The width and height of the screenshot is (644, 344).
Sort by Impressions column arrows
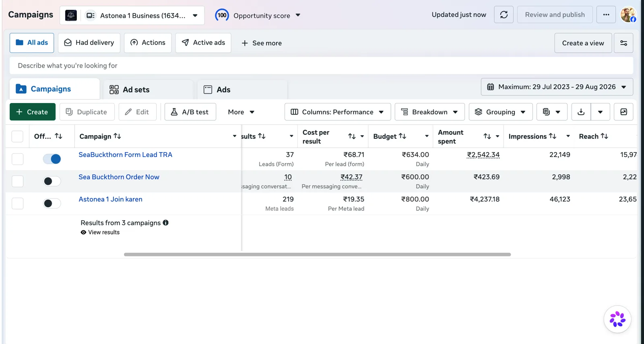point(553,136)
